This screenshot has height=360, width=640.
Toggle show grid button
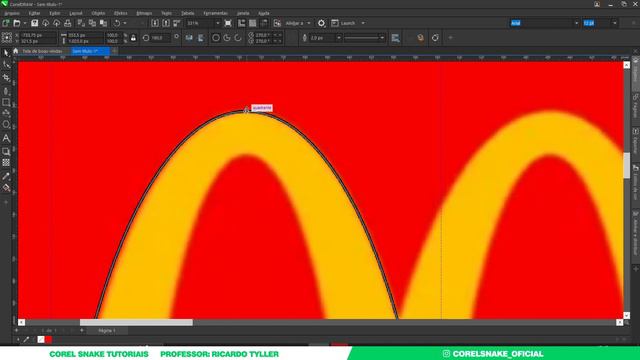[x=253, y=23]
